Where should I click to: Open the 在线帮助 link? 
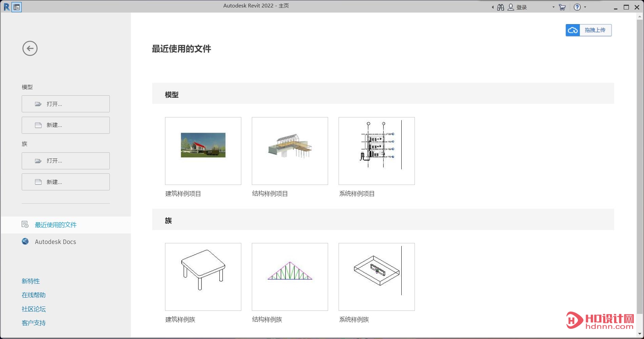click(34, 295)
